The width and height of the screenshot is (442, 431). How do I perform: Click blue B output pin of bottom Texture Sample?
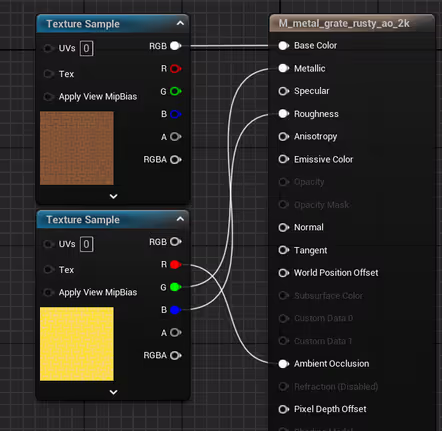176,310
